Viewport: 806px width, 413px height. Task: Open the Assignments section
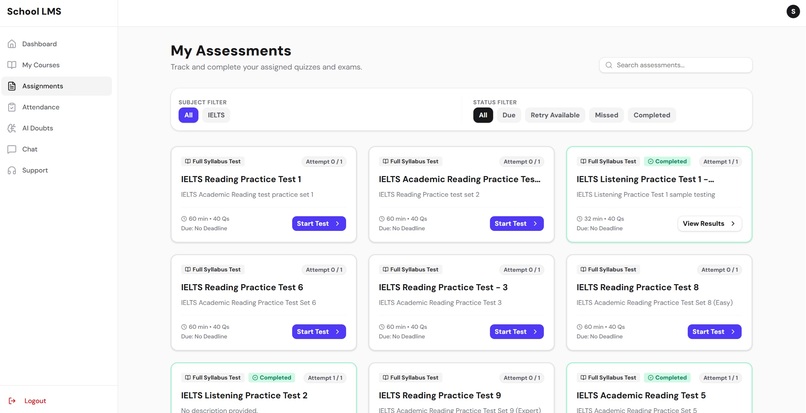57,86
